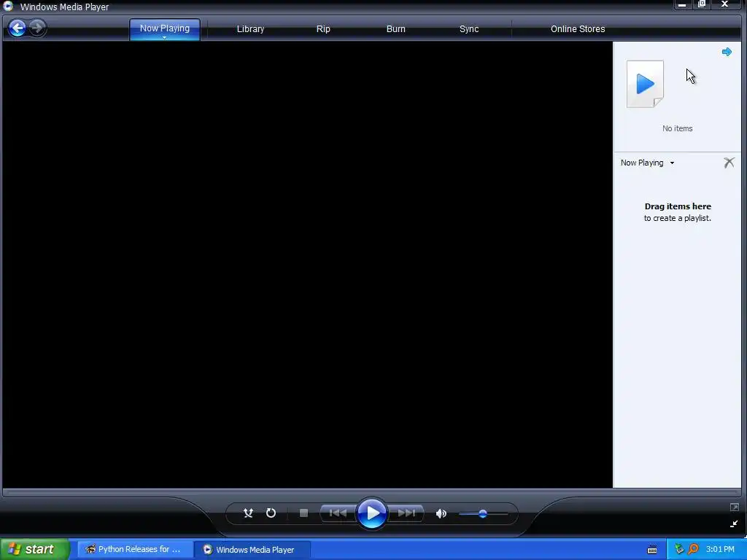Click the 'Drag items here' text
The width and height of the screenshot is (747, 560).
(x=678, y=206)
